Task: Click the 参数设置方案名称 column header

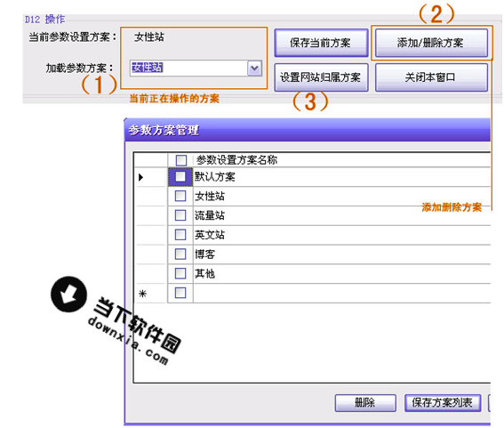Action: [x=341, y=160]
